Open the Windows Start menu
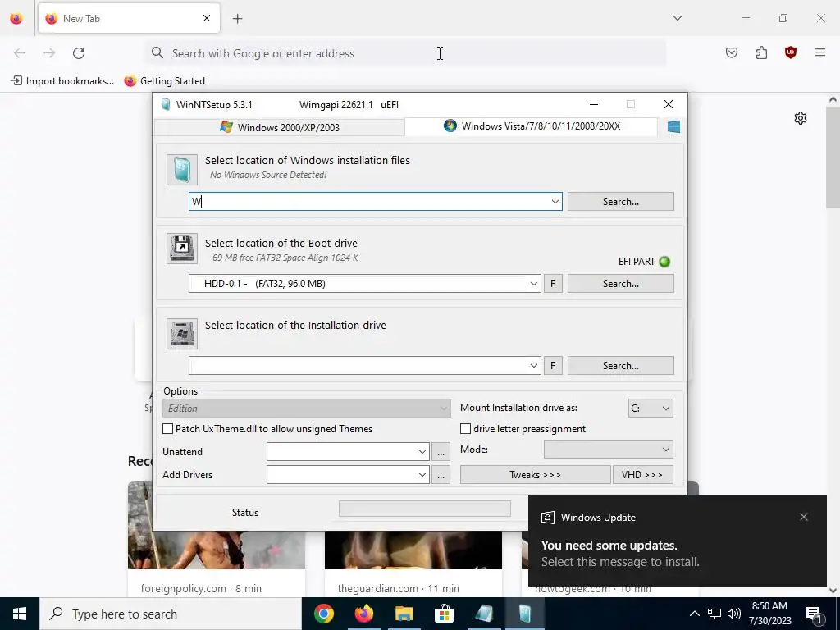Image resolution: width=840 pixels, height=630 pixels. click(20, 614)
